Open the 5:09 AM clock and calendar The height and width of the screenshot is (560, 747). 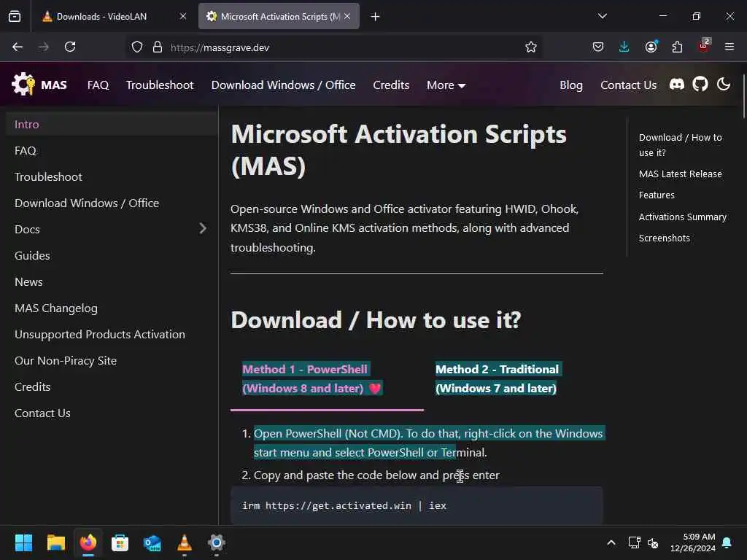coord(693,542)
